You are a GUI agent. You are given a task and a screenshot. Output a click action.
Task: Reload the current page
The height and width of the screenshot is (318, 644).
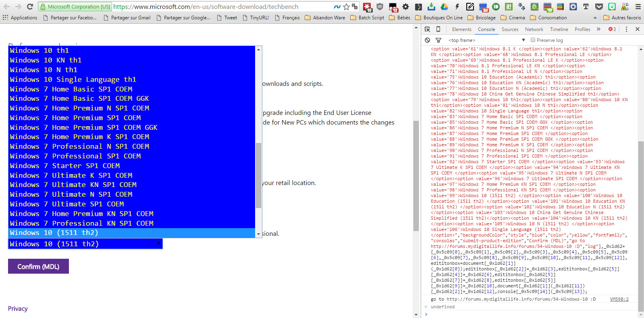(x=30, y=6)
